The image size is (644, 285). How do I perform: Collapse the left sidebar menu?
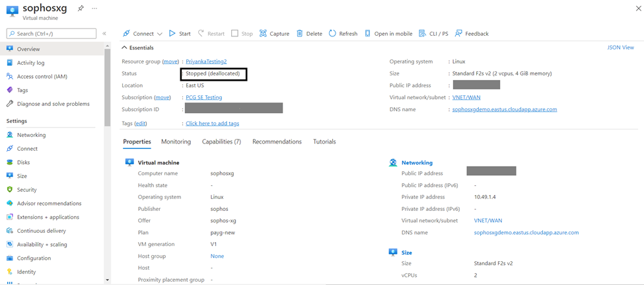[104, 34]
